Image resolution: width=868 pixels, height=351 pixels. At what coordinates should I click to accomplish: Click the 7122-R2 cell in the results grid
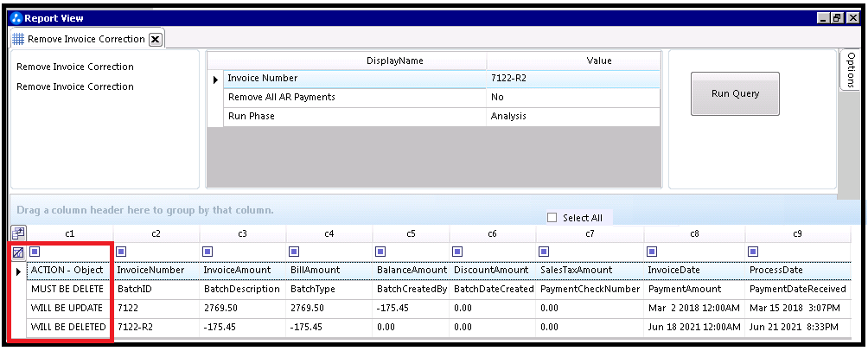pos(156,327)
